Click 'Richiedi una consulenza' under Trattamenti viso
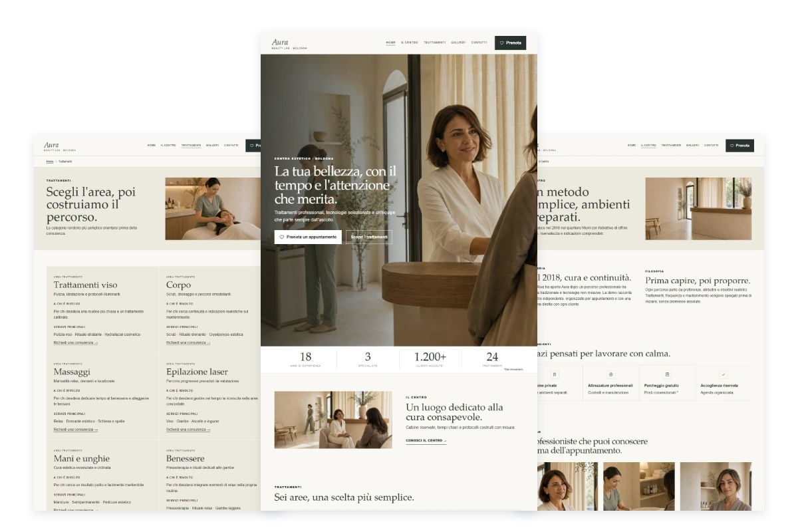 point(76,342)
